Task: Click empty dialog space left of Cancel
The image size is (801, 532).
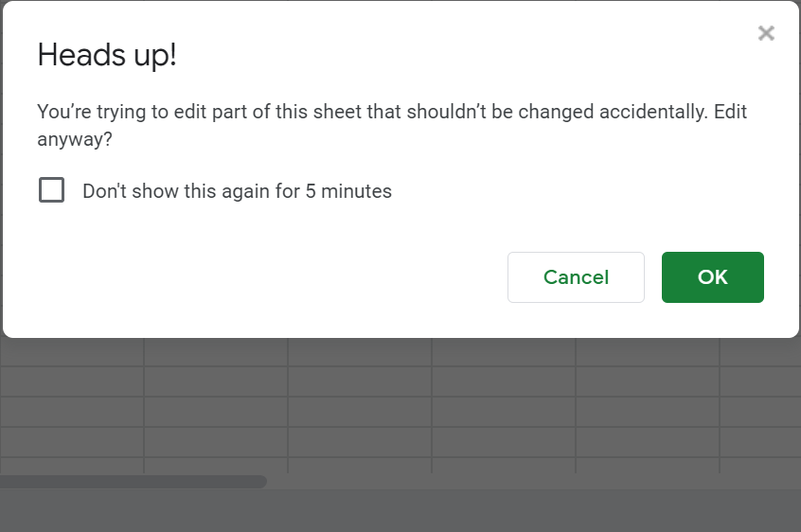Action: point(265,277)
